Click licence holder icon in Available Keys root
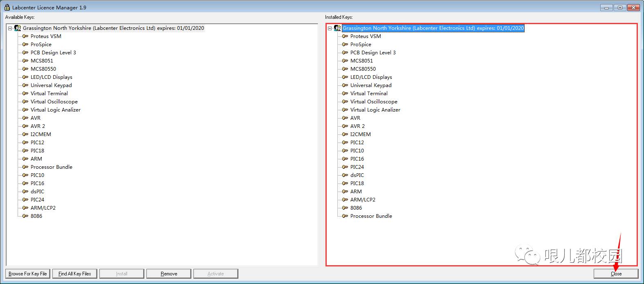 [18, 28]
